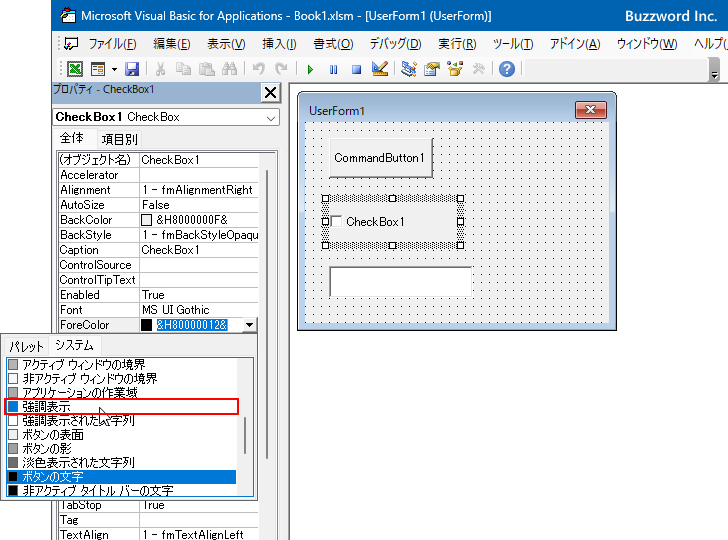Click CommandButton1 on the UserForm
This screenshot has height=540, width=728.
[x=381, y=158]
